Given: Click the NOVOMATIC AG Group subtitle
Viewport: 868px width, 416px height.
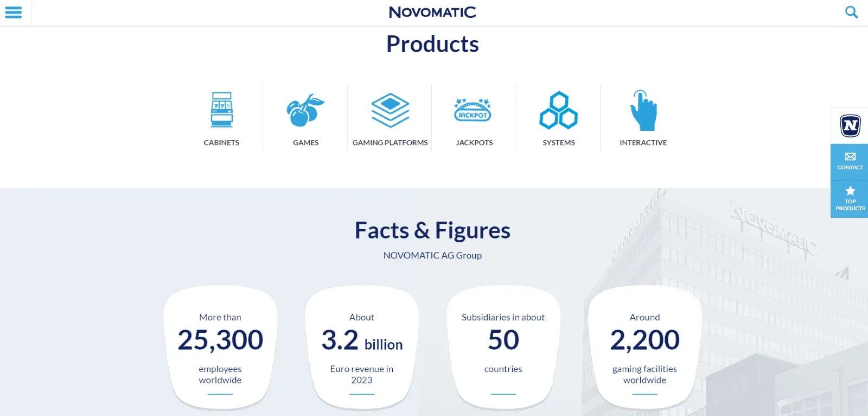Looking at the screenshot, I should coord(432,255).
